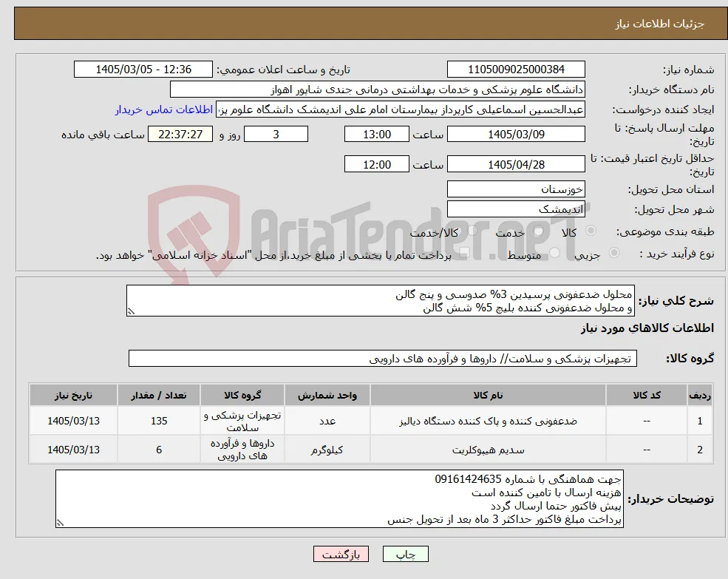Viewport: 728px width, 579px height.
Task: Select the متوسط purchase type radio
Action: coord(555,253)
